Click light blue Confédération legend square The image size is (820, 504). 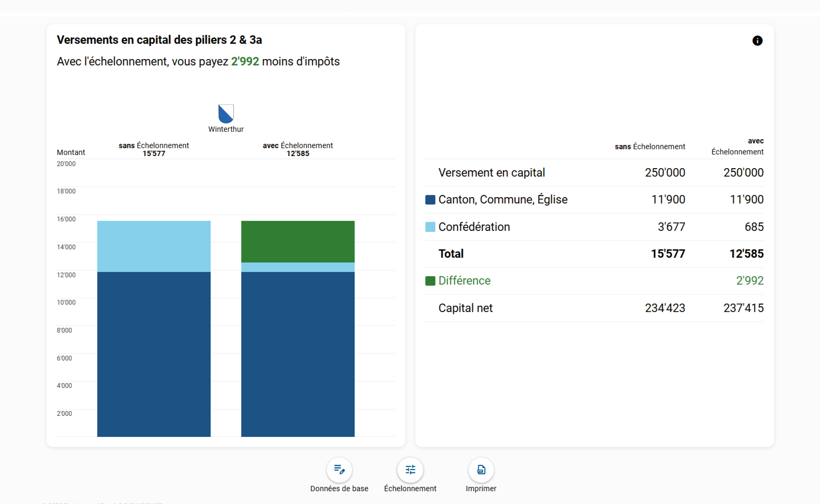coord(430,227)
